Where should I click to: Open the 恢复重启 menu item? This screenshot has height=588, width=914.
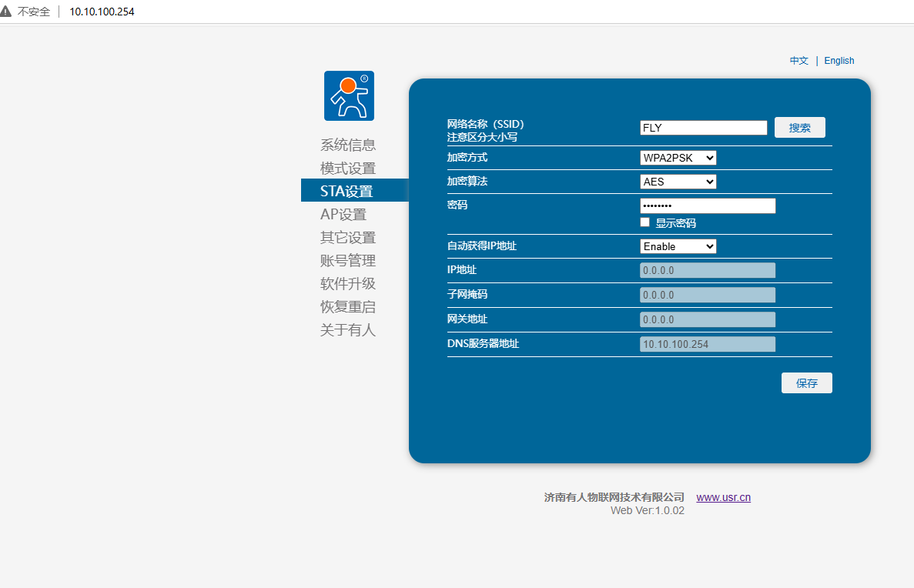pos(347,306)
